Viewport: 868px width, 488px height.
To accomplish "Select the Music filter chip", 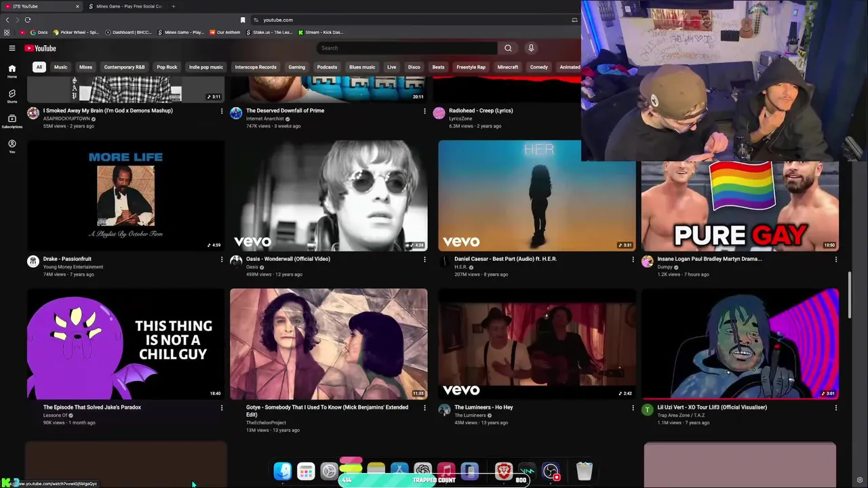I will click(60, 67).
